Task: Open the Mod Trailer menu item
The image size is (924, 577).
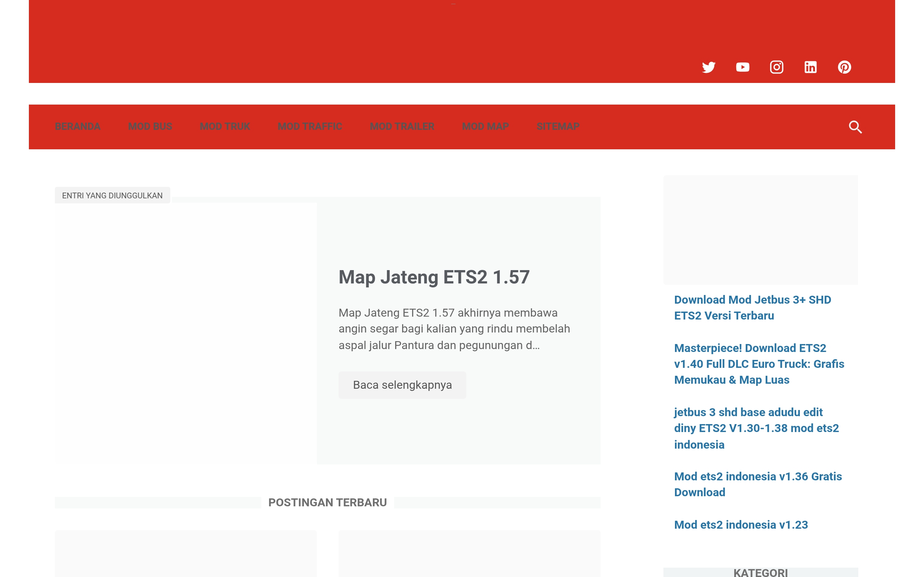Action: [402, 126]
